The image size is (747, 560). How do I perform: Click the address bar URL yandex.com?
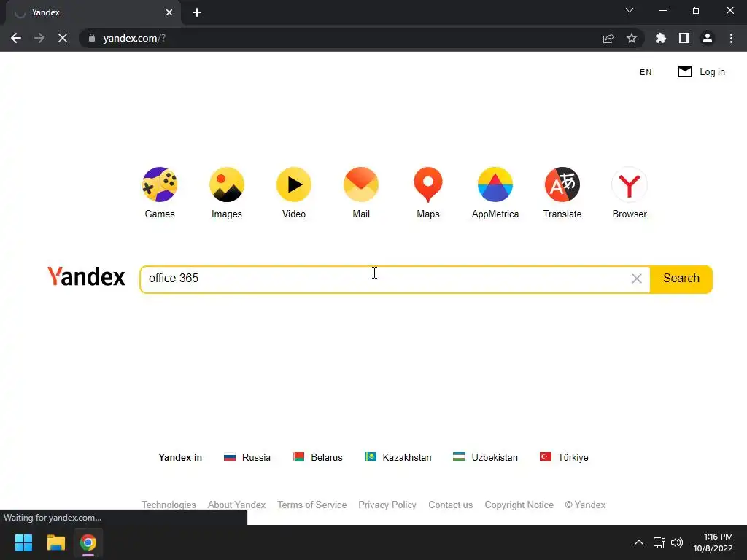pos(134,38)
